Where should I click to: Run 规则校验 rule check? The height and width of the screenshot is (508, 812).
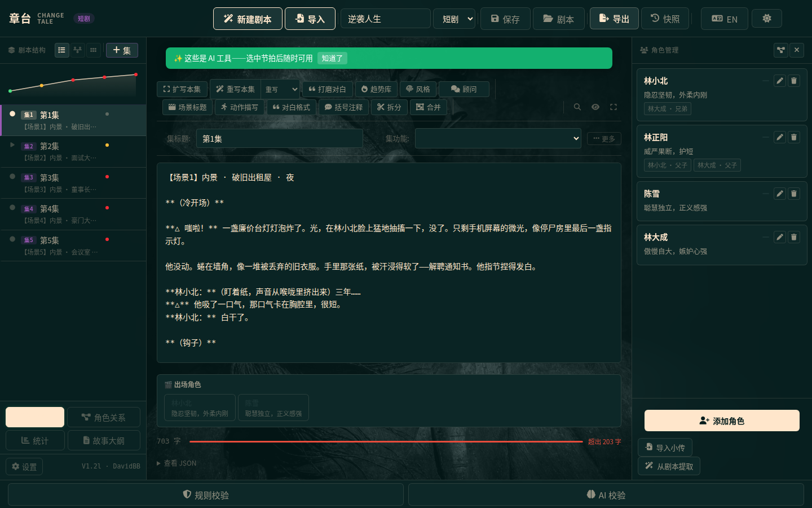206,494
